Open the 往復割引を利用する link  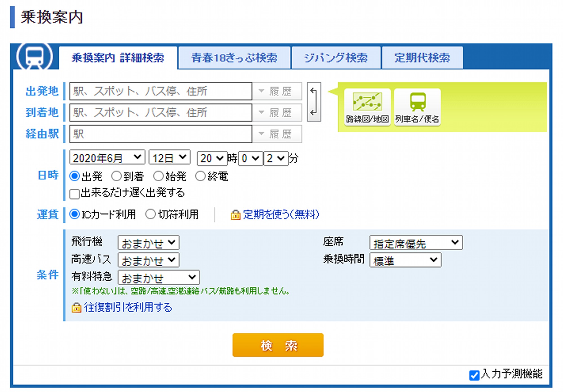pos(128,307)
